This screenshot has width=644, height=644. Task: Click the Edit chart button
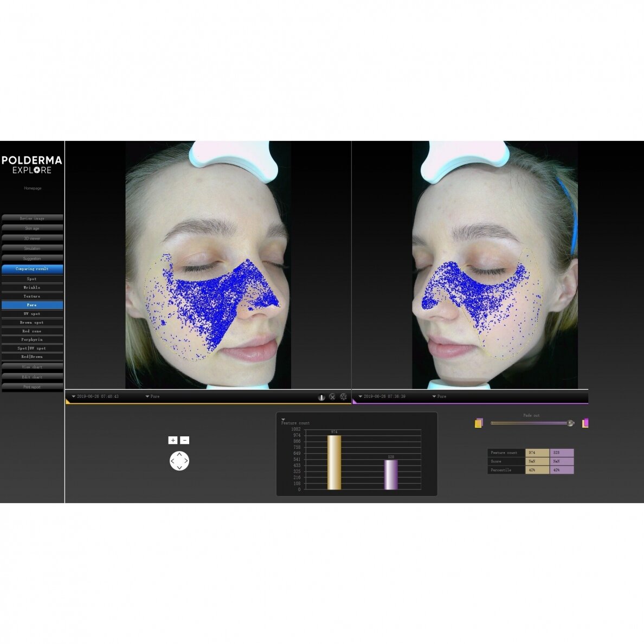32,377
